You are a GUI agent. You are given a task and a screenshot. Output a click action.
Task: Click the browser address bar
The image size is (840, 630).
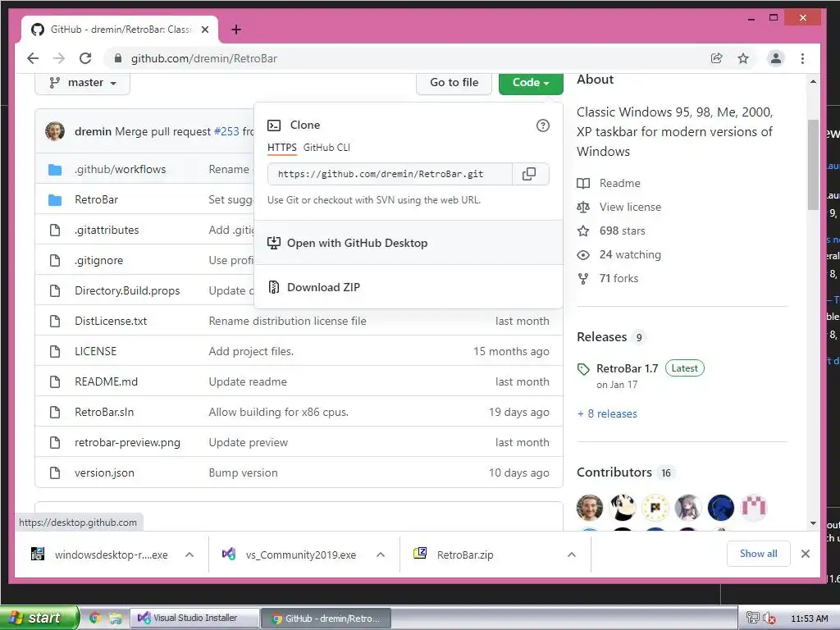pyautogui.click(x=407, y=58)
